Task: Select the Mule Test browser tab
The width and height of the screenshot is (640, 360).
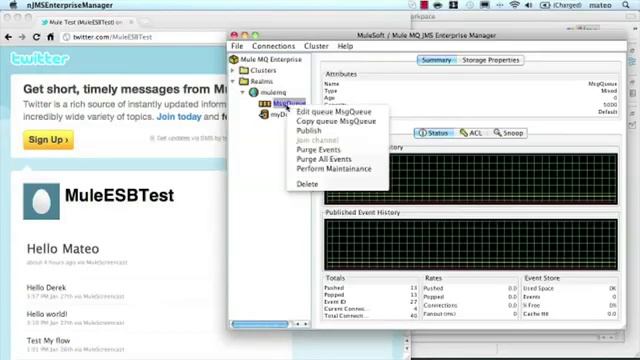Action: tap(86, 22)
